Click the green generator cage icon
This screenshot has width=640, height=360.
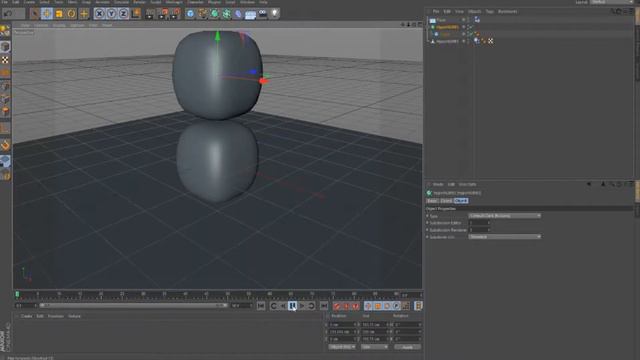214,14
